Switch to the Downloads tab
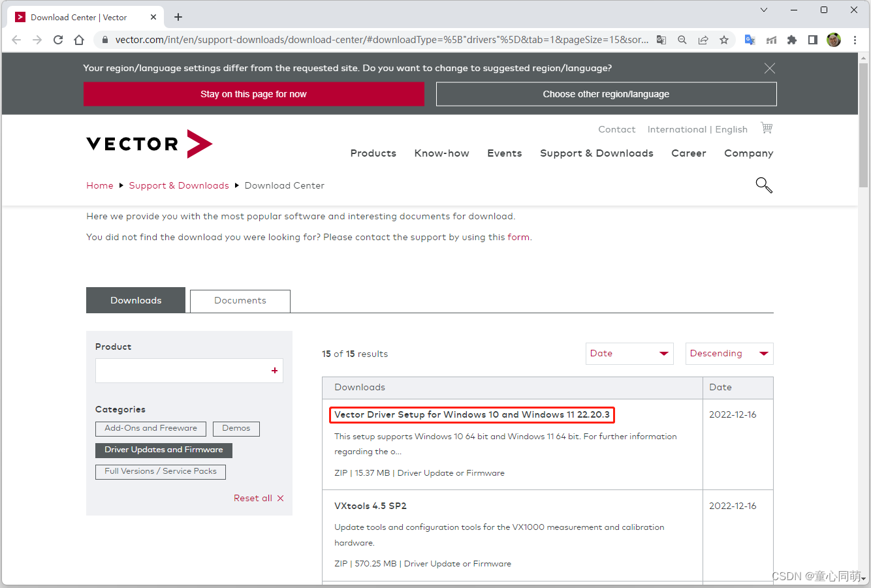The image size is (871, 588). [136, 300]
